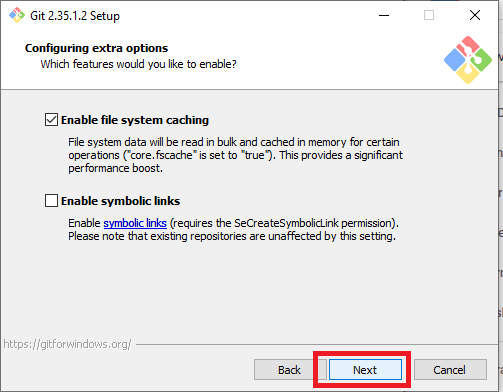This screenshot has height=392, width=503.
Task: Tick the Enable symbolic links checkbox
Action: 51,201
